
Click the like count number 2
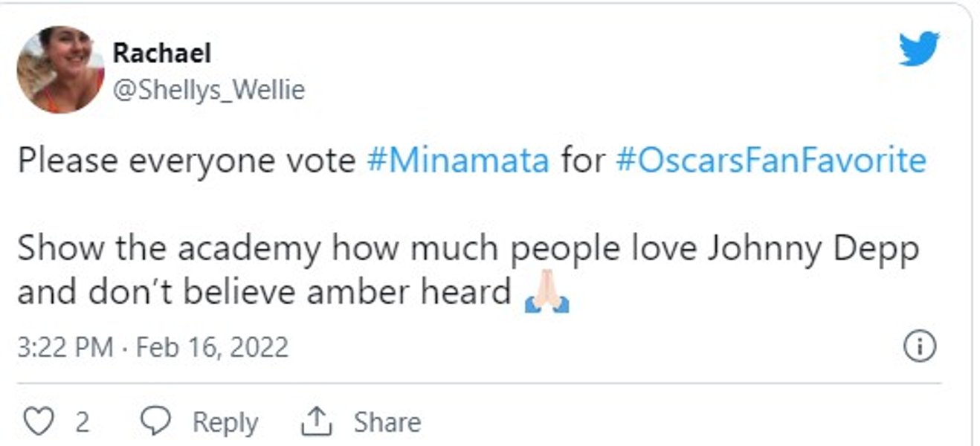[82, 422]
